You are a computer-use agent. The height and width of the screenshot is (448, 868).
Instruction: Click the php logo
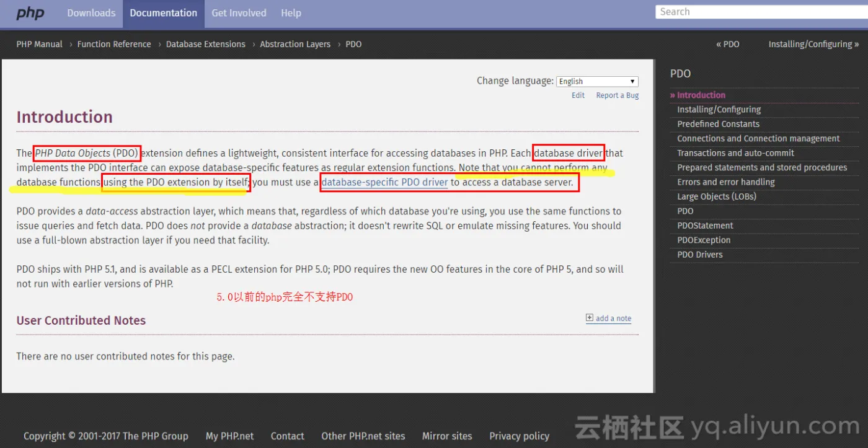click(30, 13)
